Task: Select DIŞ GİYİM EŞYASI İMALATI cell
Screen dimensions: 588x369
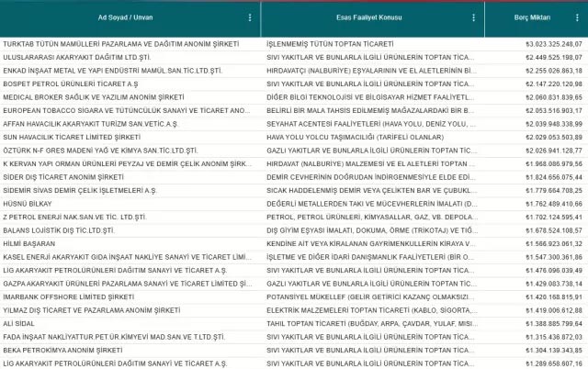Action: (x=372, y=230)
